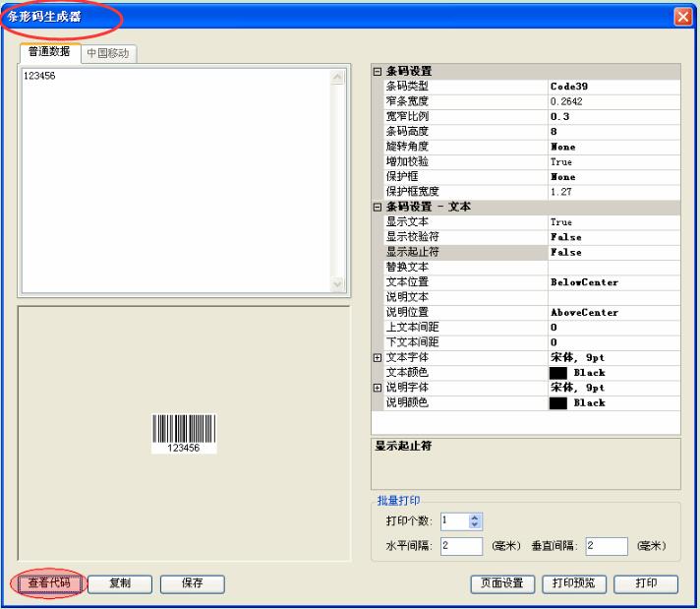This screenshot has width=700, height=609.
Task: Click the 复制 button
Action: click(x=120, y=583)
